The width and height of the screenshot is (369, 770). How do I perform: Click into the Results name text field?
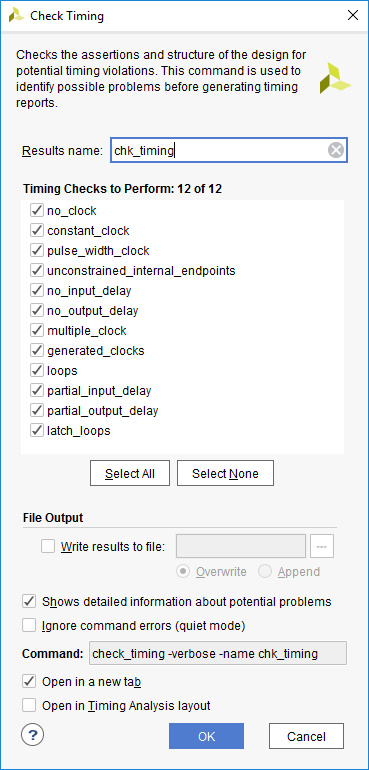pos(219,150)
